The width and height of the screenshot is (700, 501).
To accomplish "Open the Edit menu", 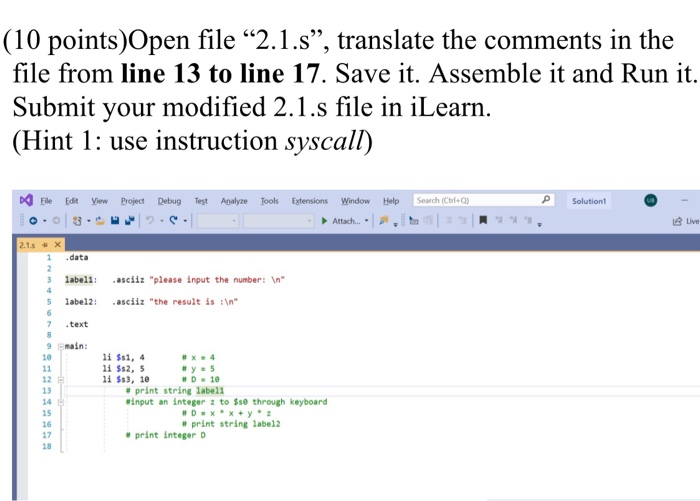I will pyautogui.click(x=71, y=201).
